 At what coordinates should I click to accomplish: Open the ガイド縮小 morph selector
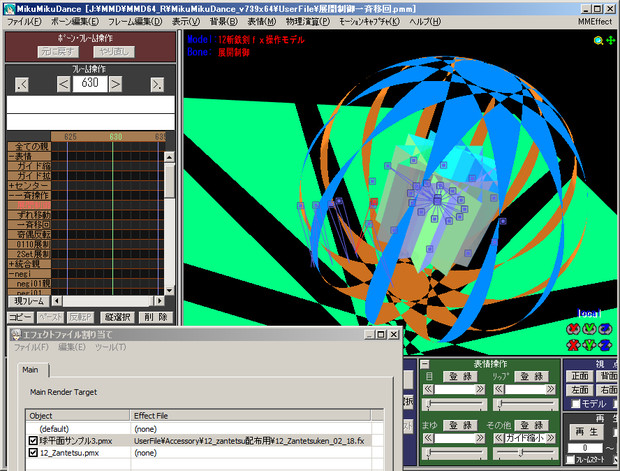tap(525, 438)
